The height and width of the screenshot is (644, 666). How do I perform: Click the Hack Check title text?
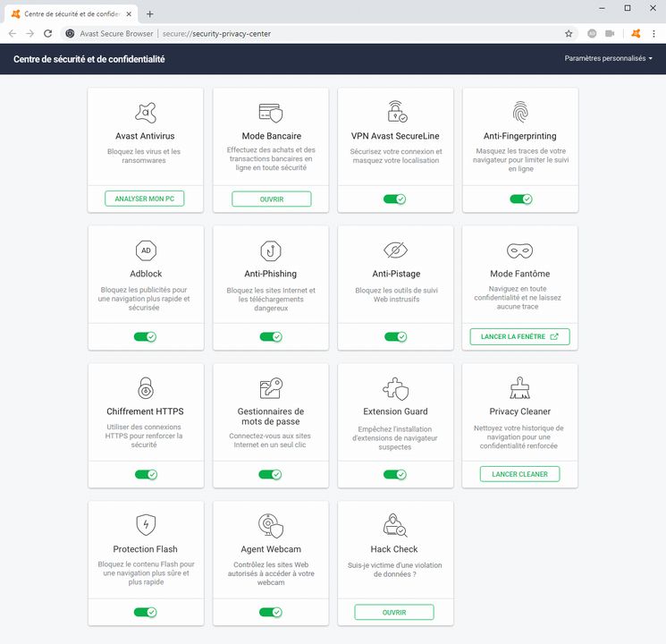[394, 549]
